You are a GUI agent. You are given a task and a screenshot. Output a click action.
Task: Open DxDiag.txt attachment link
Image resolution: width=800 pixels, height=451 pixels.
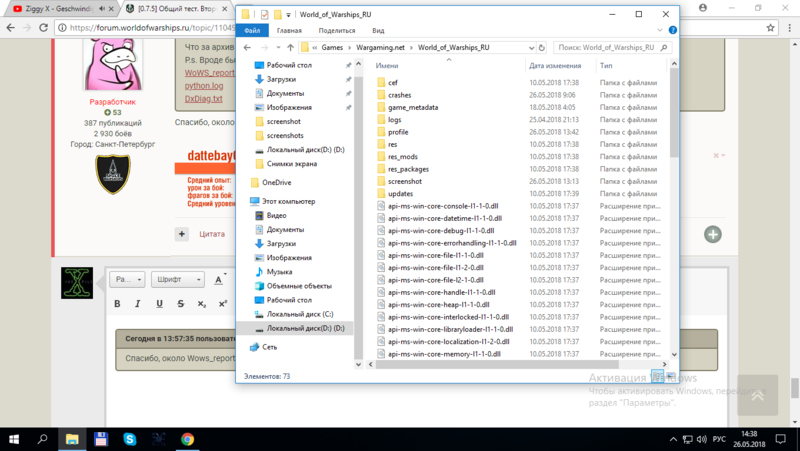pyautogui.click(x=204, y=98)
